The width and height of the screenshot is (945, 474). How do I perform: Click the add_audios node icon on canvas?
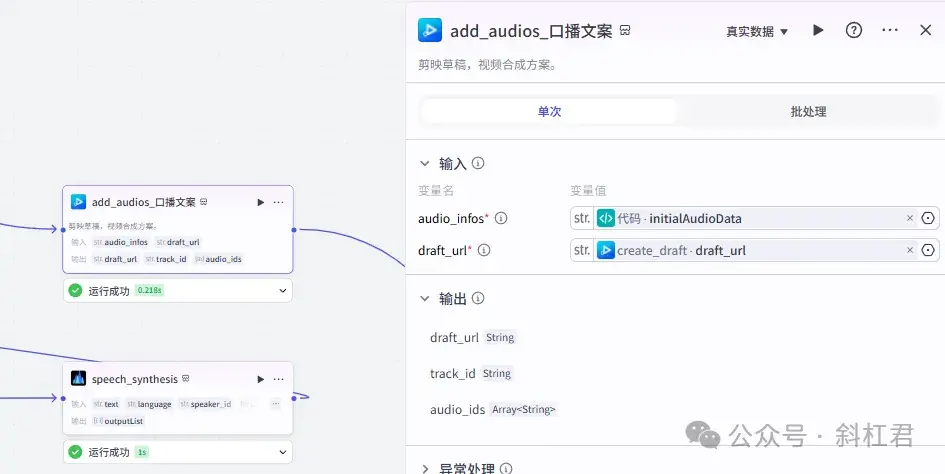pos(78,202)
